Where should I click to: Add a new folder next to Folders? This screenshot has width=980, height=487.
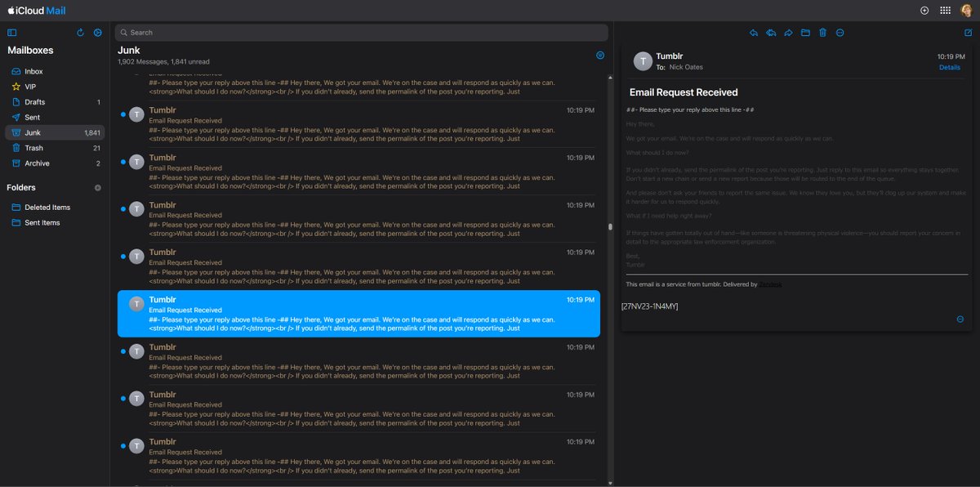[98, 188]
